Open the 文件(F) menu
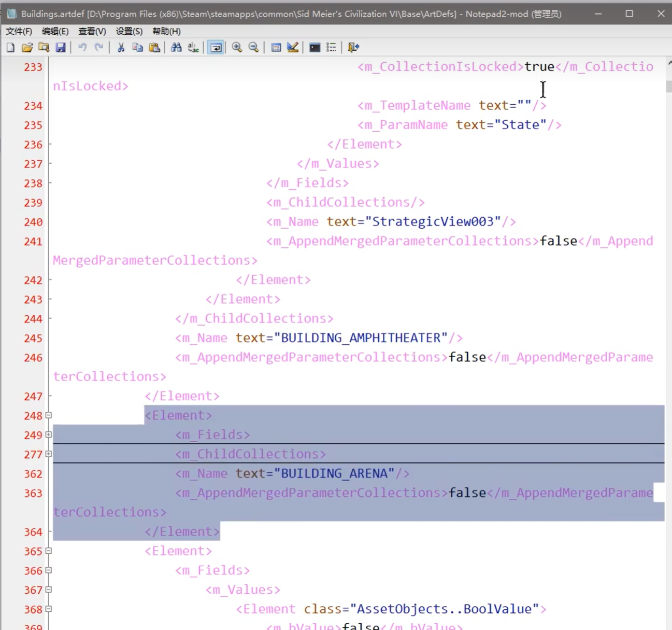The height and width of the screenshot is (630, 672). click(19, 32)
